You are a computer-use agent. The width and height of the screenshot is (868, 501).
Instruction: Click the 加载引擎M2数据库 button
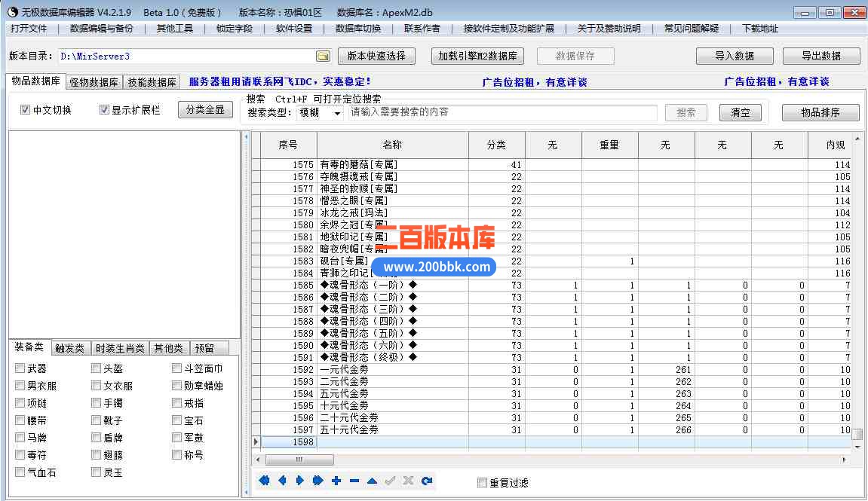click(x=477, y=57)
